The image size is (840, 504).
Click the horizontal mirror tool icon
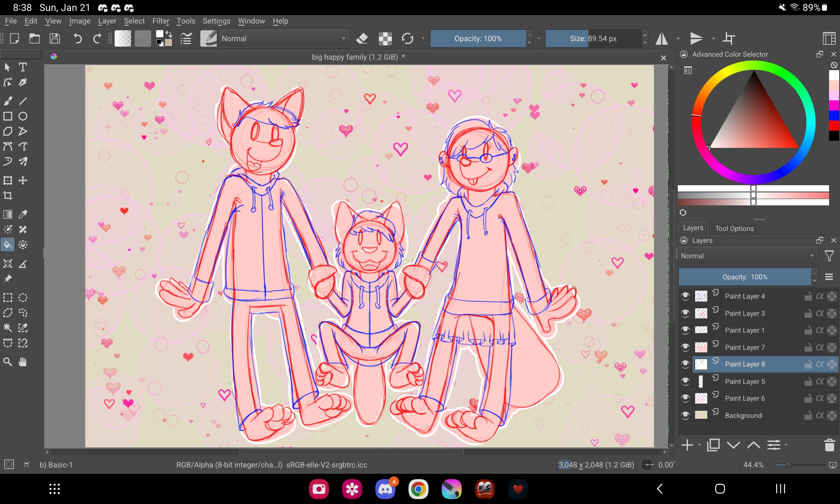662,39
